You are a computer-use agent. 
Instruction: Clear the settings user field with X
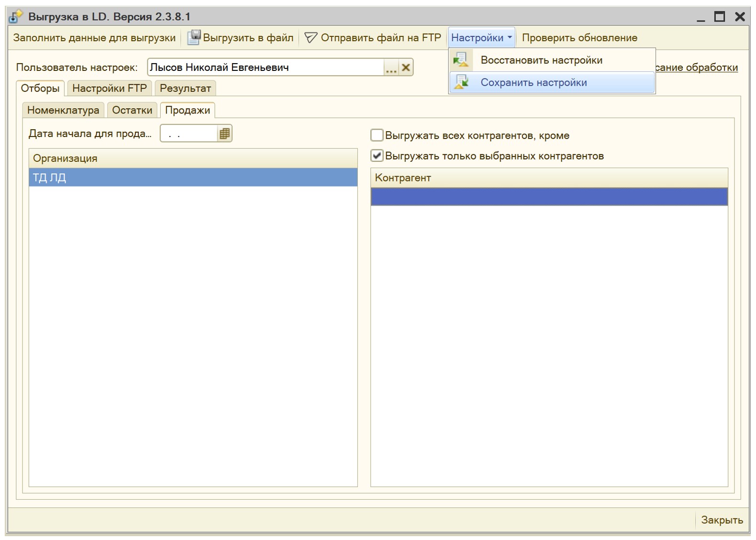click(406, 67)
